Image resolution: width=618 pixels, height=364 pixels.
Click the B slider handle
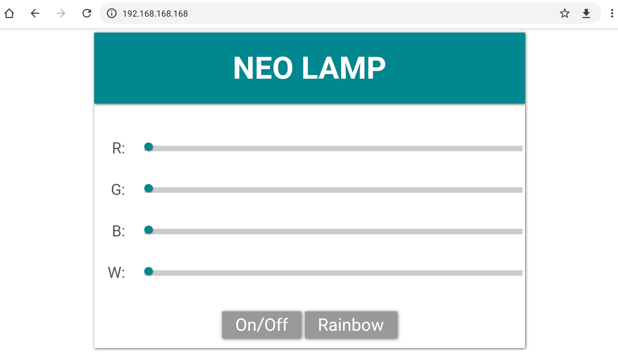click(149, 230)
